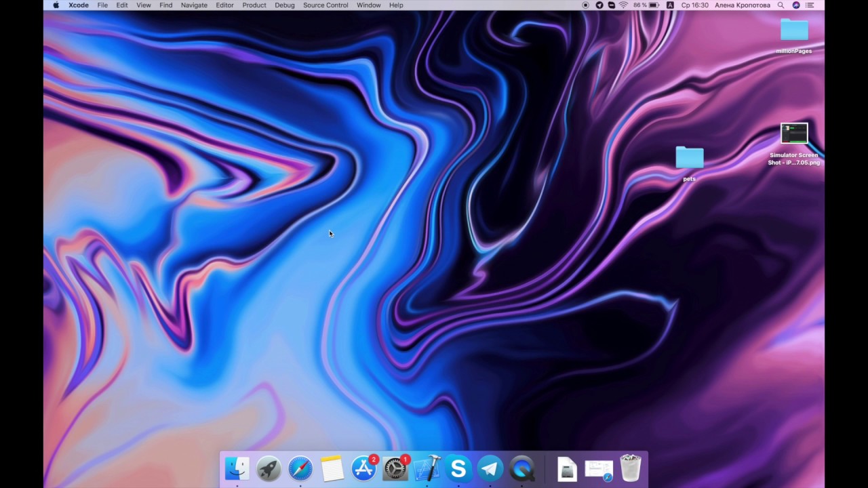
Task: Click the millionPages folder name label
Action: 794,51
